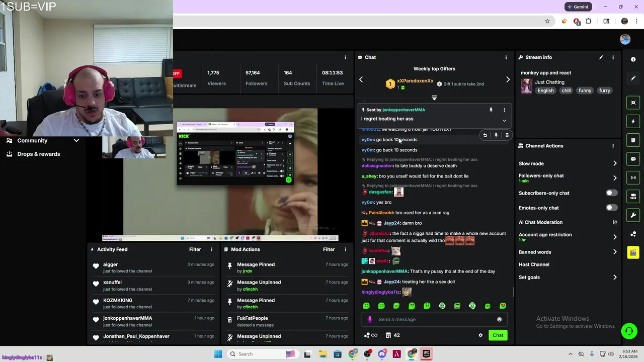Open Epic Games from taskbar

click(x=426, y=354)
